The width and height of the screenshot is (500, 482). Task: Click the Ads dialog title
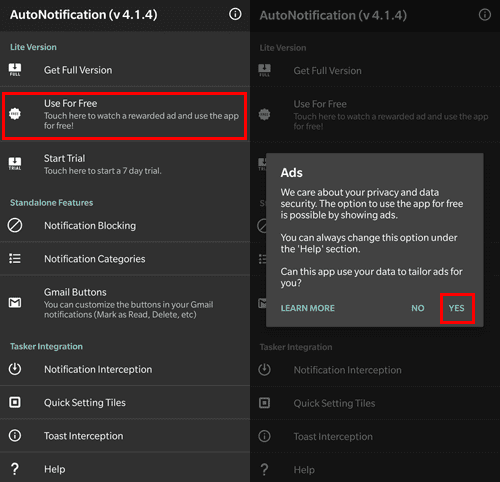(x=291, y=173)
